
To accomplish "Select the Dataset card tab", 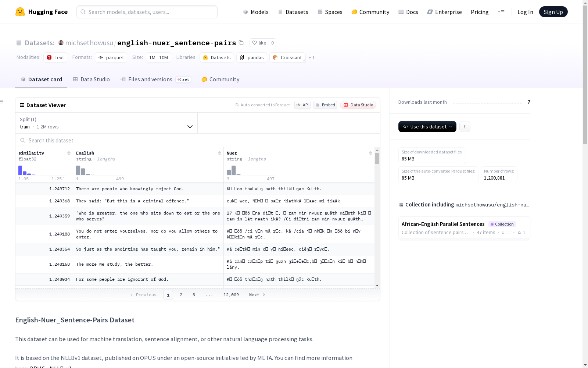I will (41, 79).
